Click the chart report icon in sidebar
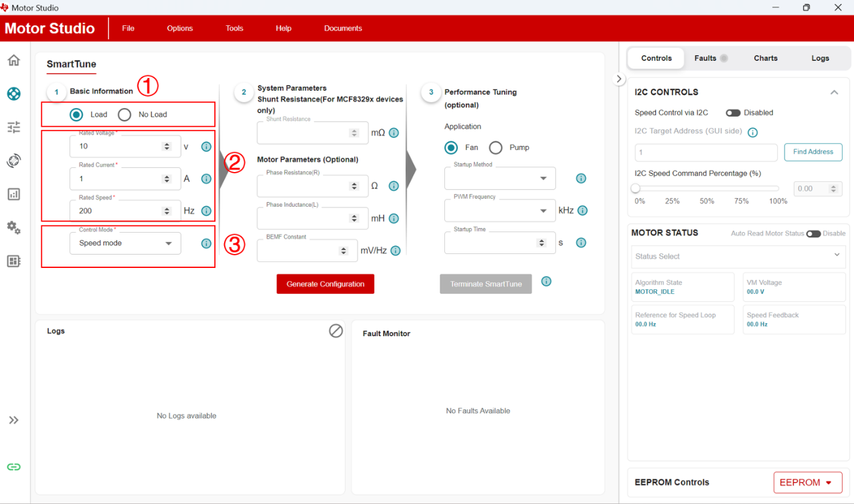The width and height of the screenshot is (854, 504). coord(13,194)
